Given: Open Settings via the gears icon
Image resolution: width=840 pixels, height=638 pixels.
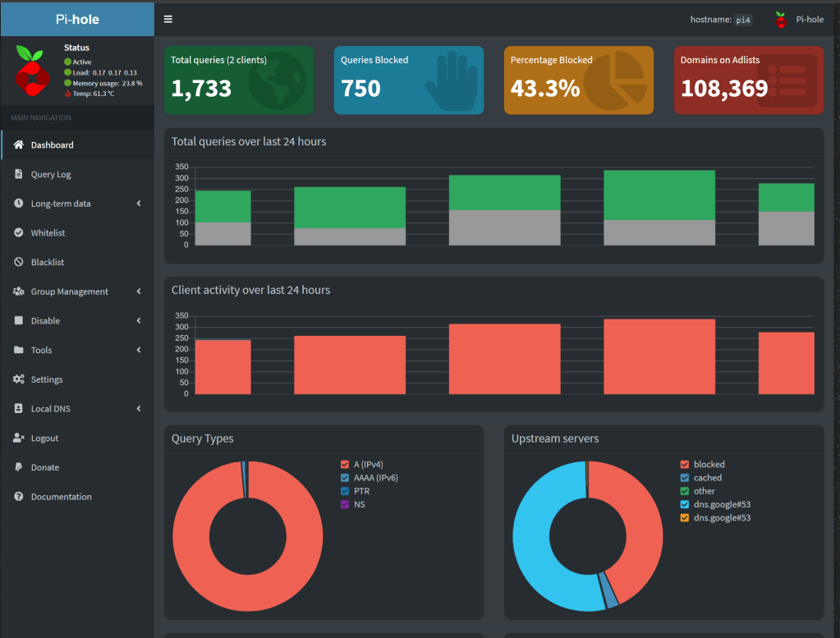Looking at the screenshot, I should point(19,379).
